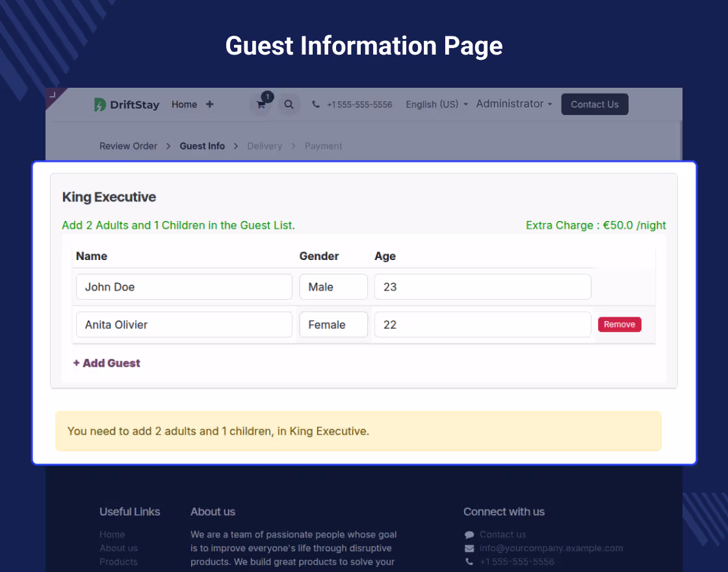Open the Home menu item
Image resolution: width=728 pixels, height=572 pixels.
[x=185, y=105]
